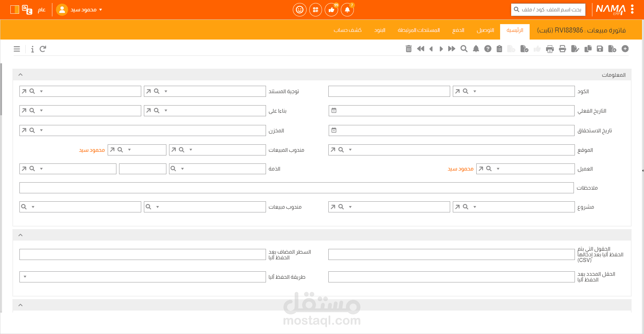Screen dimensions: 644x334
Task: Switch to the كشف حساب tab
Action: [347, 30]
